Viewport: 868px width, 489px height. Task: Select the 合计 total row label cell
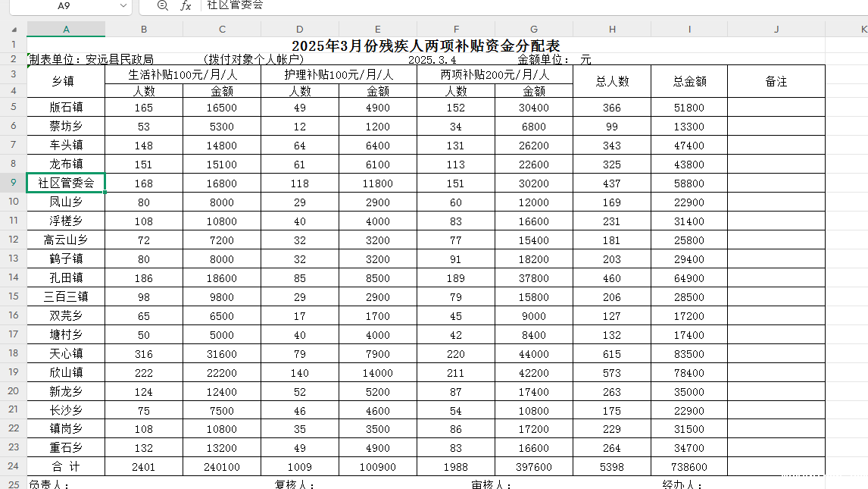(66, 467)
